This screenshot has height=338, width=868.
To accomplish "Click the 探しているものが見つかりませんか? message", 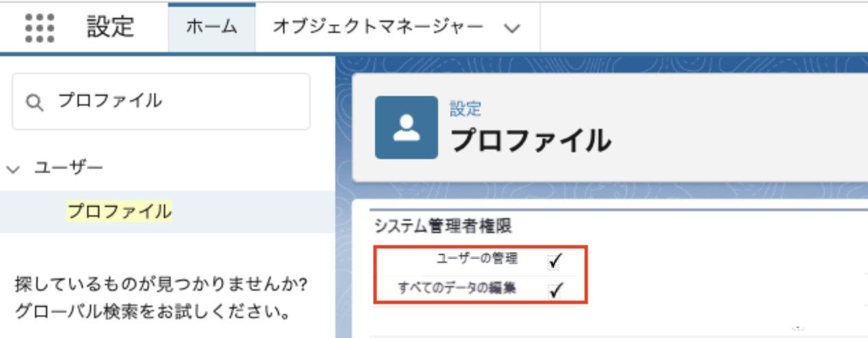I will click(160, 283).
